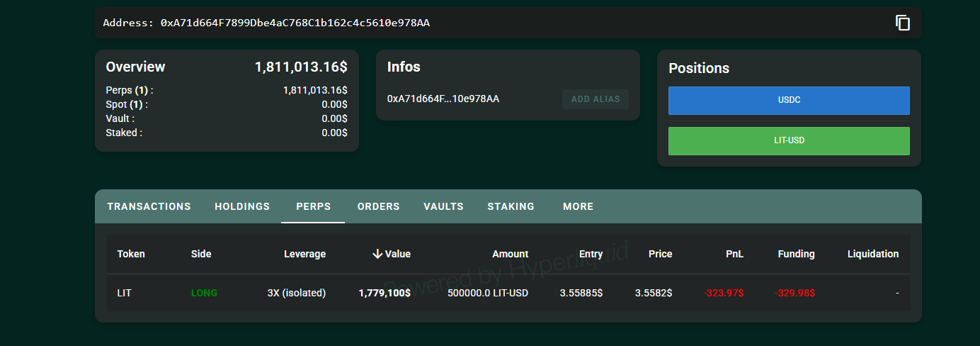Open the Holdings tab
980x346 pixels.
pyautogui.click(x=242, y=206)
